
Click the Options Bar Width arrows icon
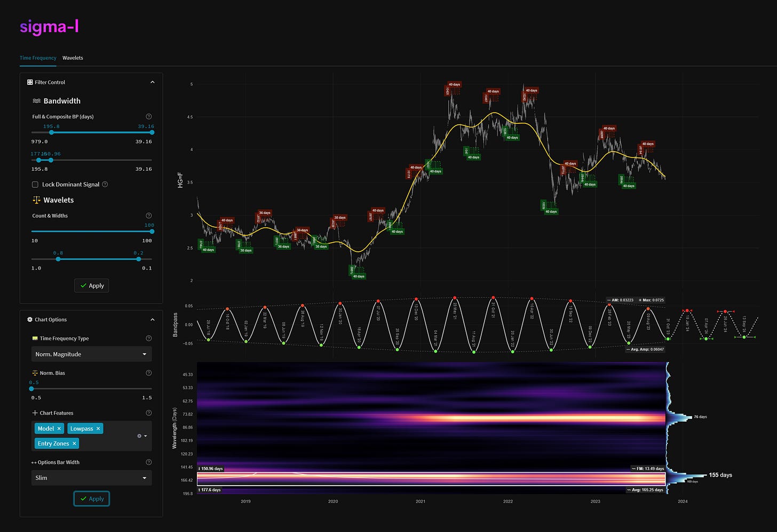(x=34, y=462)
